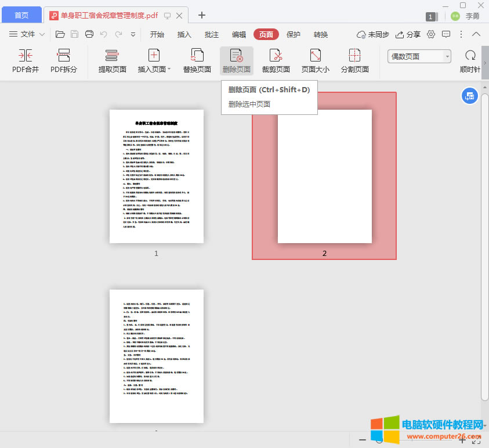Viewport: 489px width, 448px height.
Task: Open the PDF拆分 split tool
Action: coord(63,62)
